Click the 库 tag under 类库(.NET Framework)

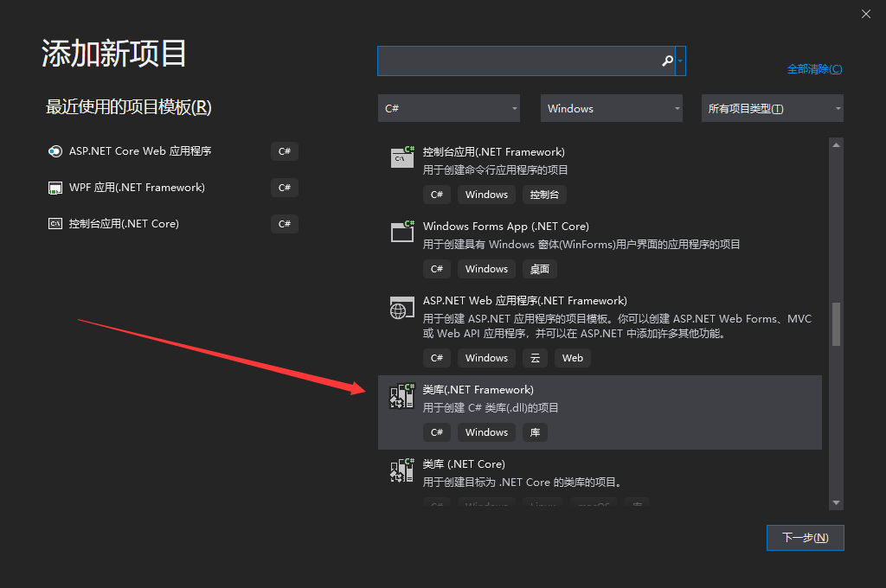click(x=535, y=432)
